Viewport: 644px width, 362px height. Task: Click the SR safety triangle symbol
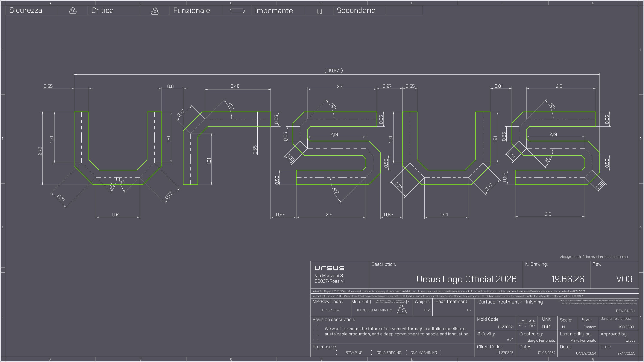[73, 11]
